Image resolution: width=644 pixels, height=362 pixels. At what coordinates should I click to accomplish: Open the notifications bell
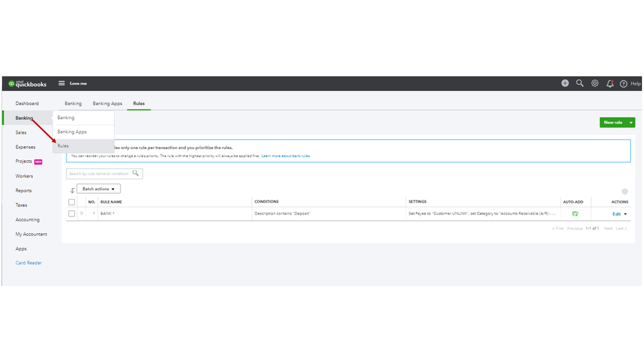click(x=610, y=84)
